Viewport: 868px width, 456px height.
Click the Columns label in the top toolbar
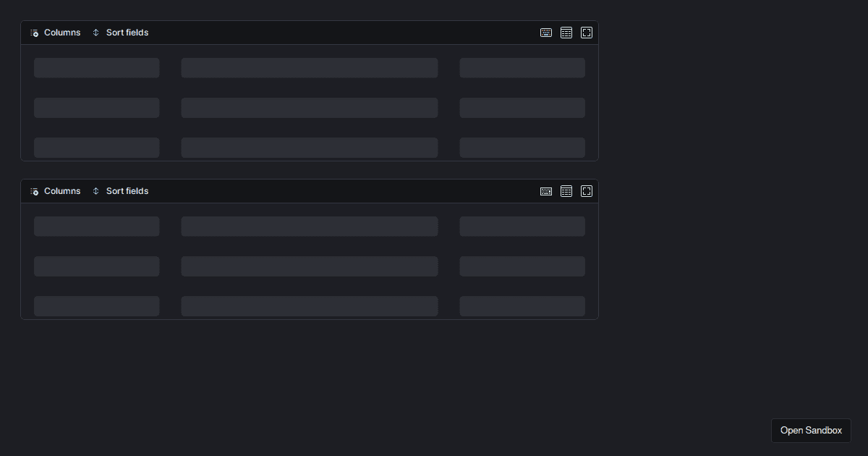tap(62, 32)
